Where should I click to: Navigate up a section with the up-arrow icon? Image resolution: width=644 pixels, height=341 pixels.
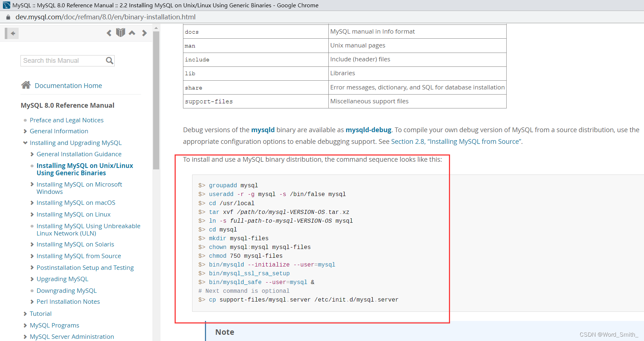click(132, 32)
